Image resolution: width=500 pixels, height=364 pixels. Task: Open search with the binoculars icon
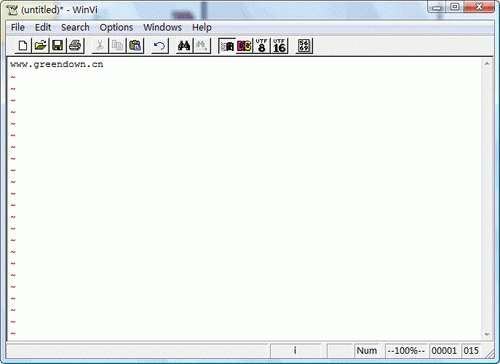coord(184,46)
